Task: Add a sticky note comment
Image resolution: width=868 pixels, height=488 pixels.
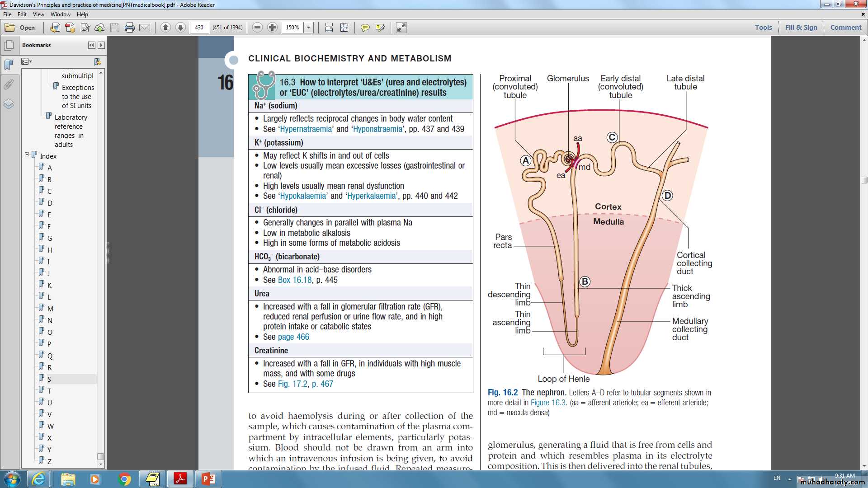Action: point(365,28)
